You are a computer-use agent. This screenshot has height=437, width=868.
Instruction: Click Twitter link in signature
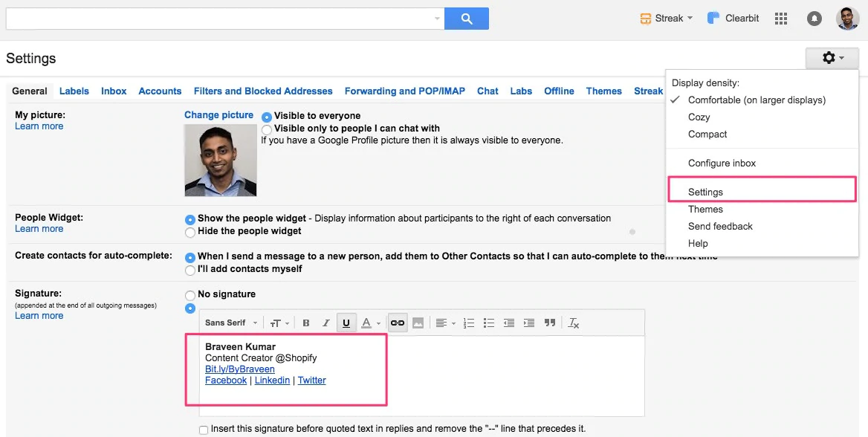click(x=311, y=381)
